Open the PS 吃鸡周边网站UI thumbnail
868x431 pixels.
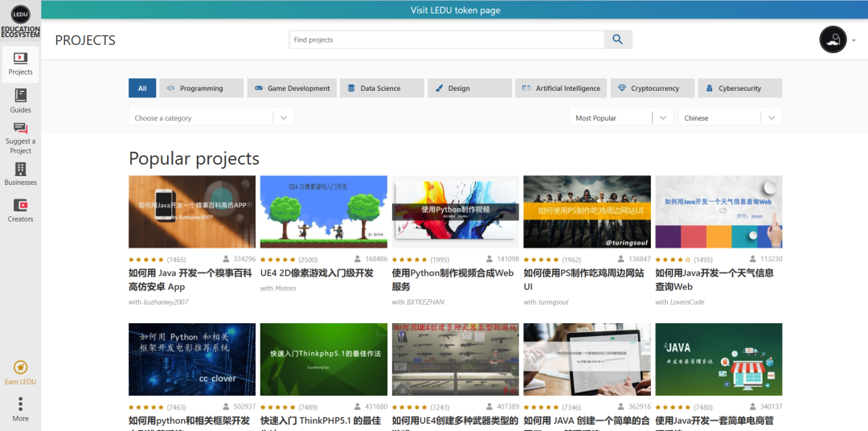click(588, 211)
